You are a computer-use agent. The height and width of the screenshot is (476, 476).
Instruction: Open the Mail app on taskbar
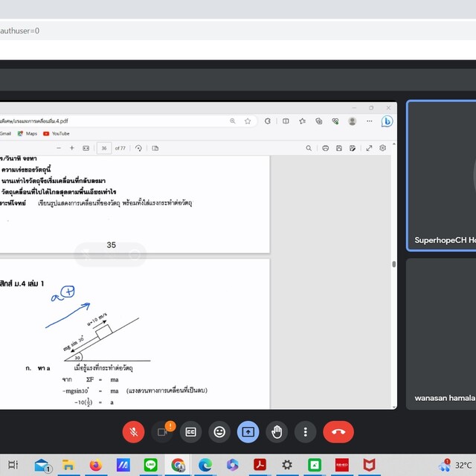coord(42,465)
